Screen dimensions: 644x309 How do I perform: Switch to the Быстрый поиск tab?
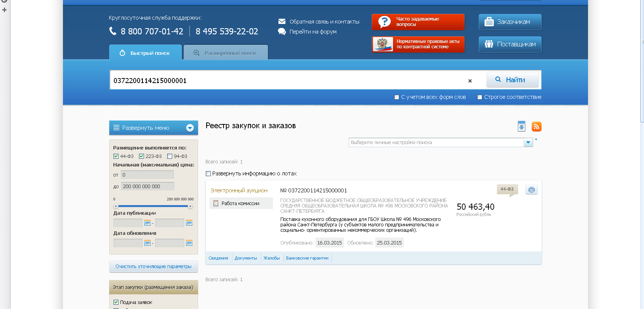146,53
